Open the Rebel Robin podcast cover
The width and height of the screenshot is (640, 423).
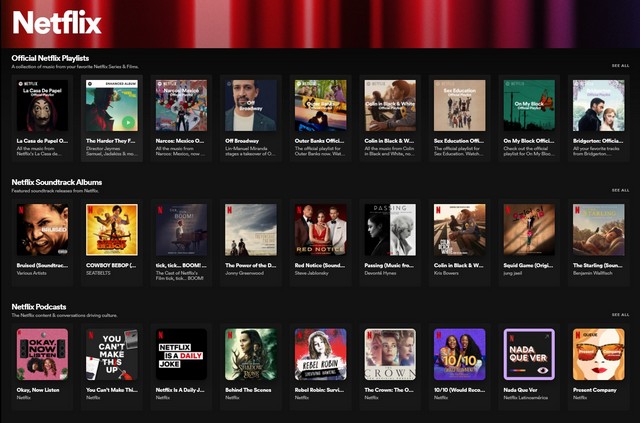[x=320, y=354]
